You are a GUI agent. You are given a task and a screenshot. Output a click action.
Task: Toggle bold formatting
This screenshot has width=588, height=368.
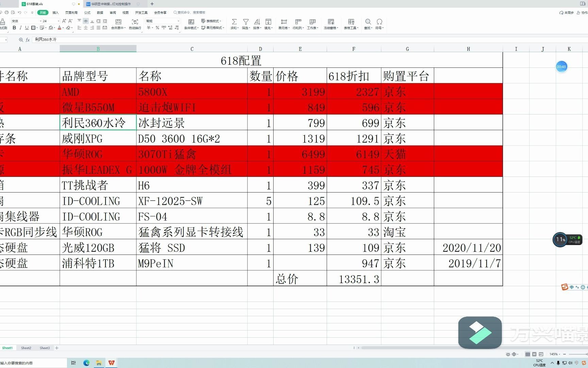click(x=14, y=28)
